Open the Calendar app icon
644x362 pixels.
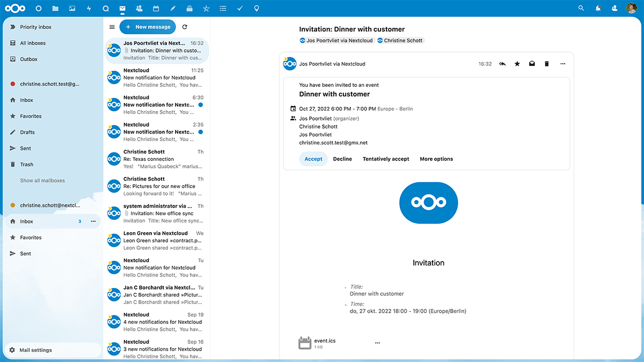[x=156, y=9]
